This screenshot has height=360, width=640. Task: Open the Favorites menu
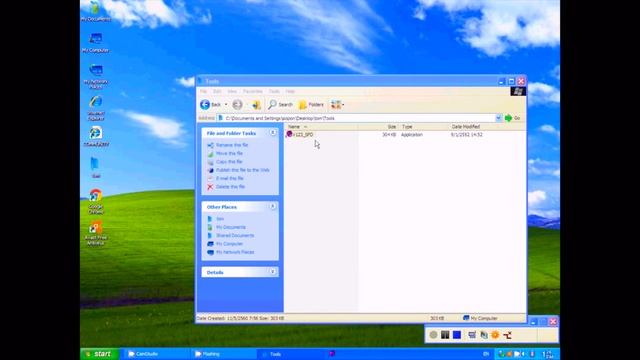click(253, 91)
